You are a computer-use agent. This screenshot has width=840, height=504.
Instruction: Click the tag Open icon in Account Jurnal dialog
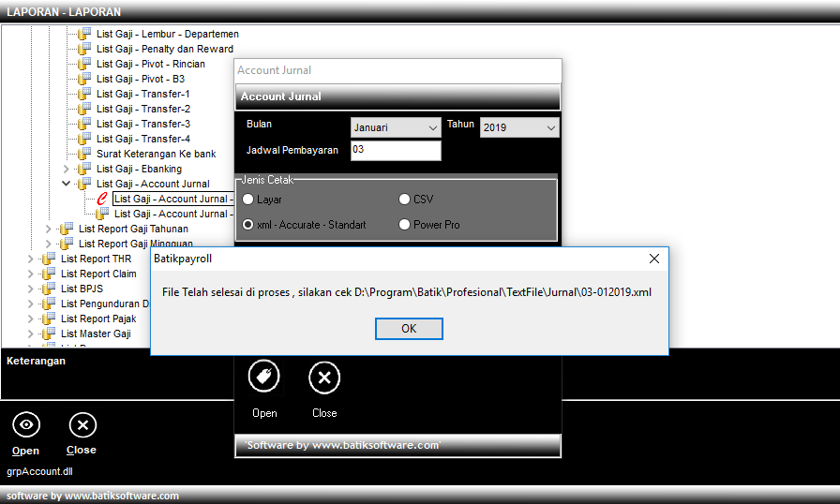coord(264,378)
